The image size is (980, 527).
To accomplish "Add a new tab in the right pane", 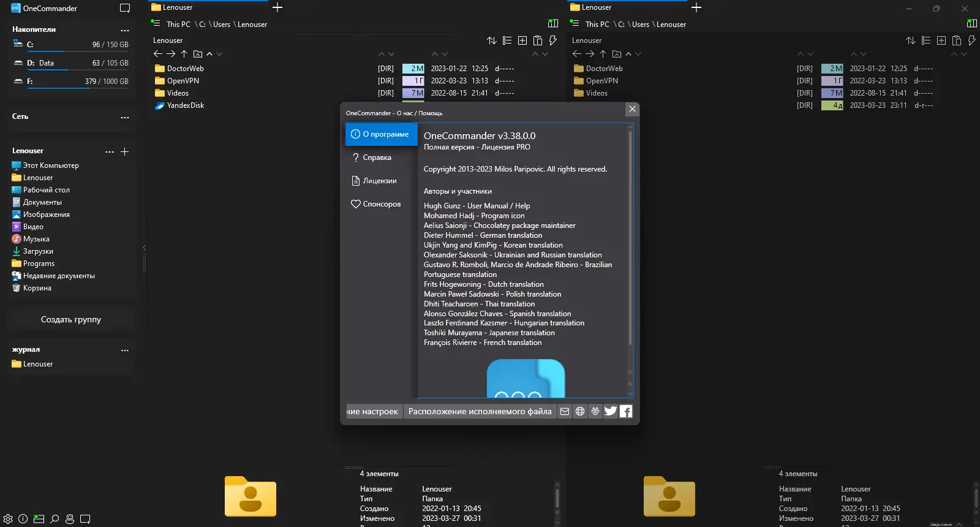I will pyautogui.click(x=696, y=7).
